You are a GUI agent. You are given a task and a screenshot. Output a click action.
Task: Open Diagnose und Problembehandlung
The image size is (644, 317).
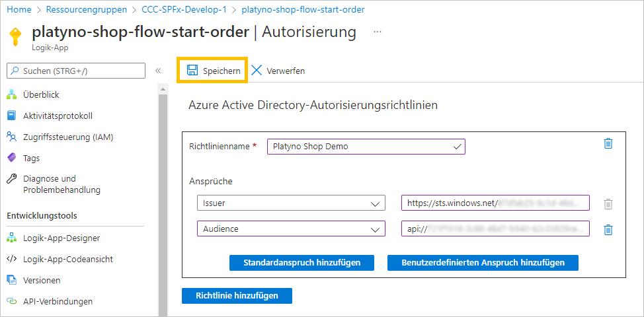[61, 184]
